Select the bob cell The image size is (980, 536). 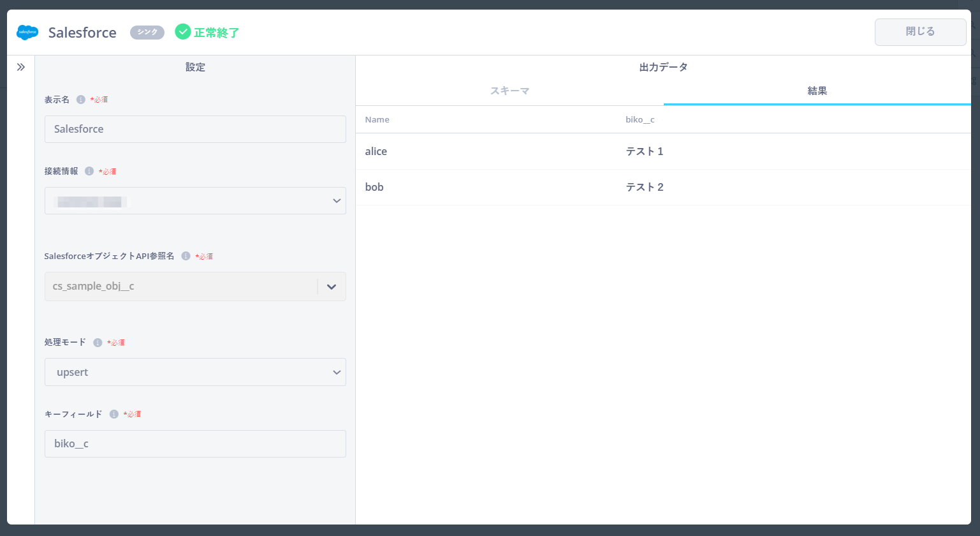(x=374, y=187)
